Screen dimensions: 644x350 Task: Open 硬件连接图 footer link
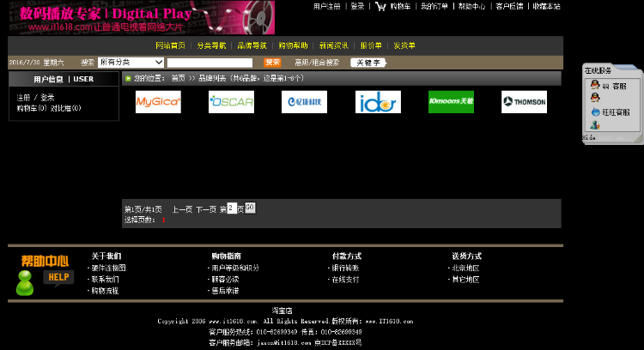[x=108, y=268]
